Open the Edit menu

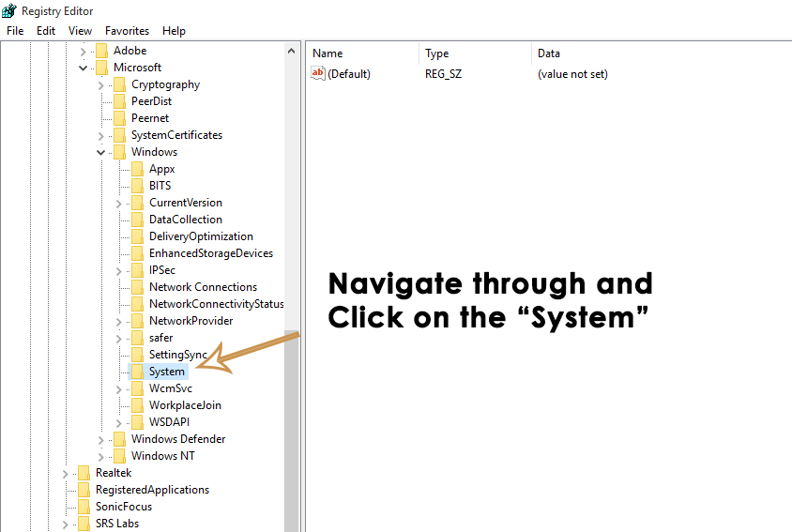tap(46, 31)
